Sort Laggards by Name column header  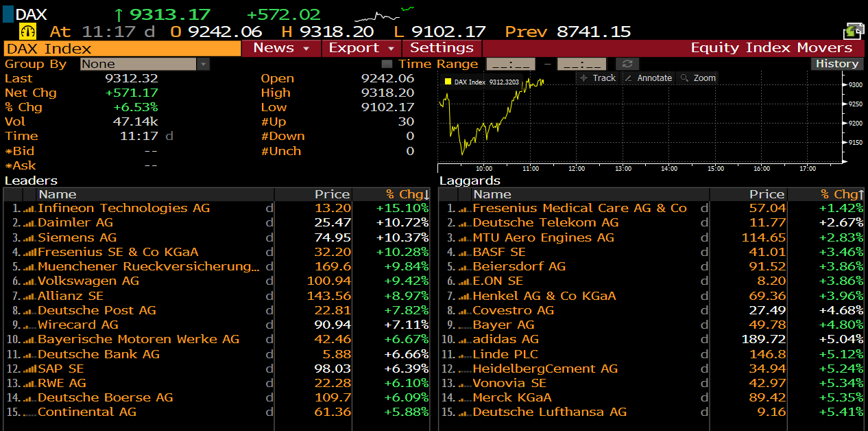(x=589, y=194)
